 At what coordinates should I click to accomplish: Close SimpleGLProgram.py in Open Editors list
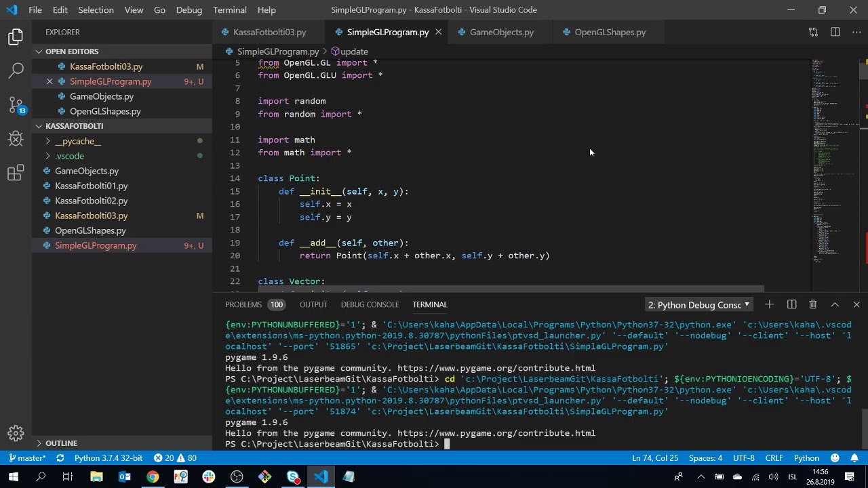point(50,81)
